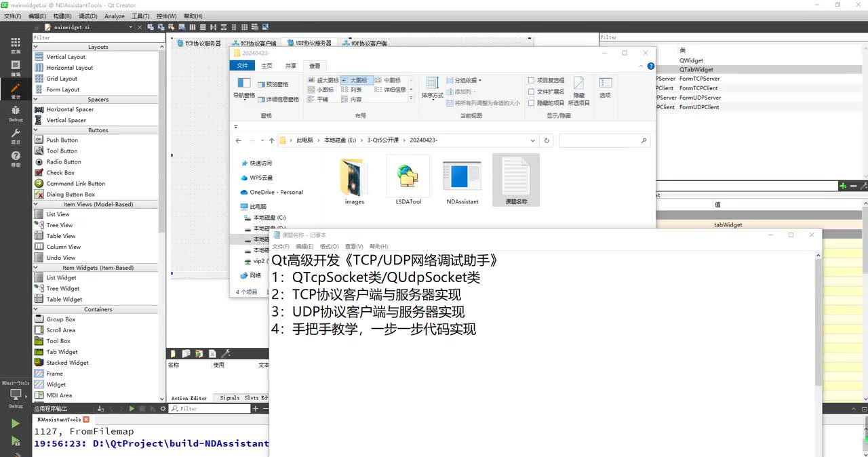868x457 pixels.
Task: Click the application output Filter field
Action: point(210,409)
